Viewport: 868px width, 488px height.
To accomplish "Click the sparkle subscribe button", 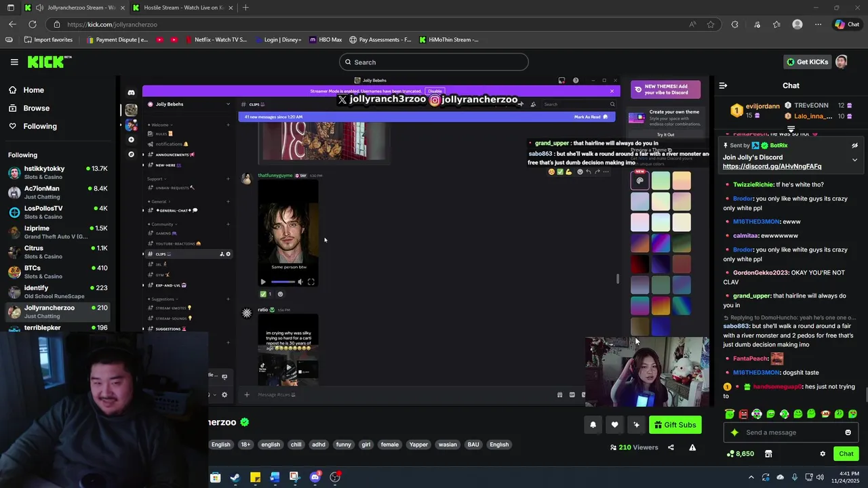I will [636, 425].
